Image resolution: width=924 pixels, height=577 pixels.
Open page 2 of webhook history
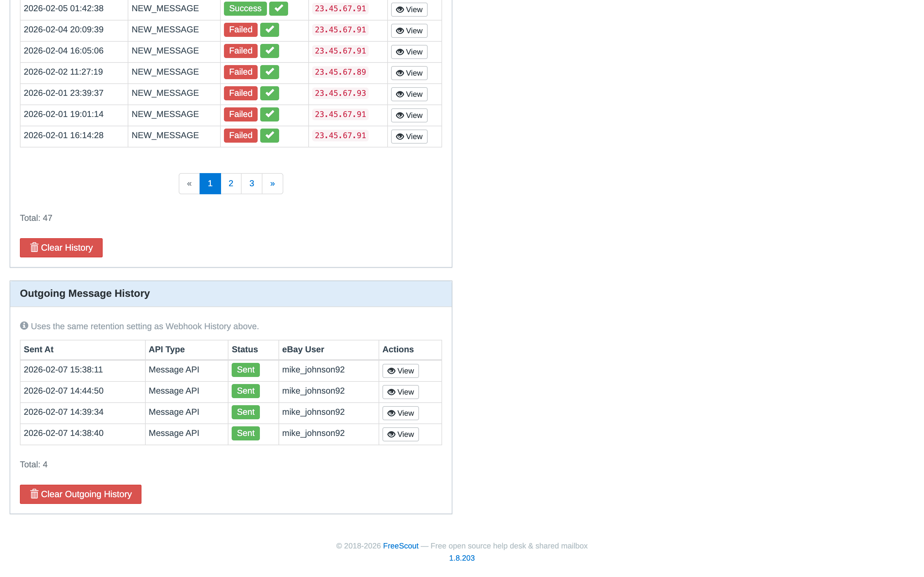pyautogui.click(x=231, y=183)
